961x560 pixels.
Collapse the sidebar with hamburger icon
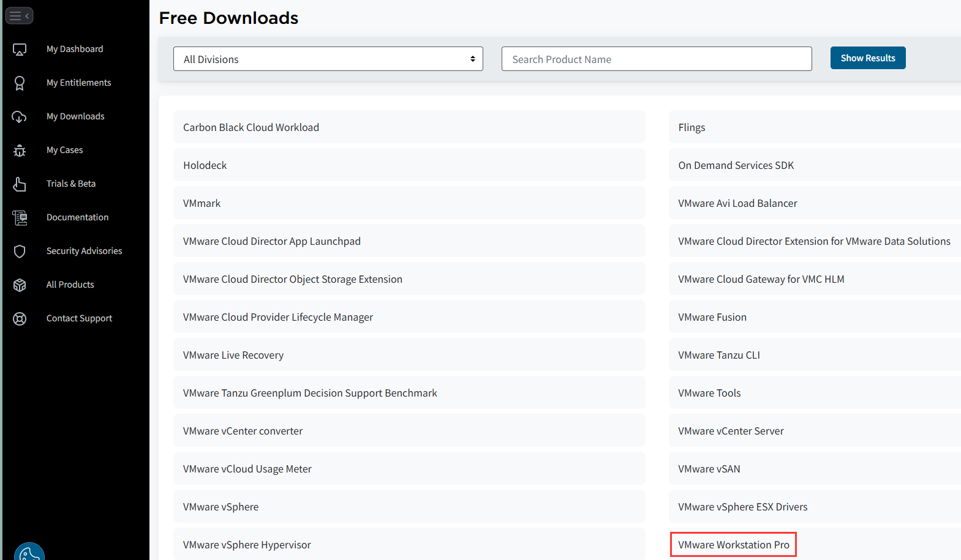(x=19, y=16)
